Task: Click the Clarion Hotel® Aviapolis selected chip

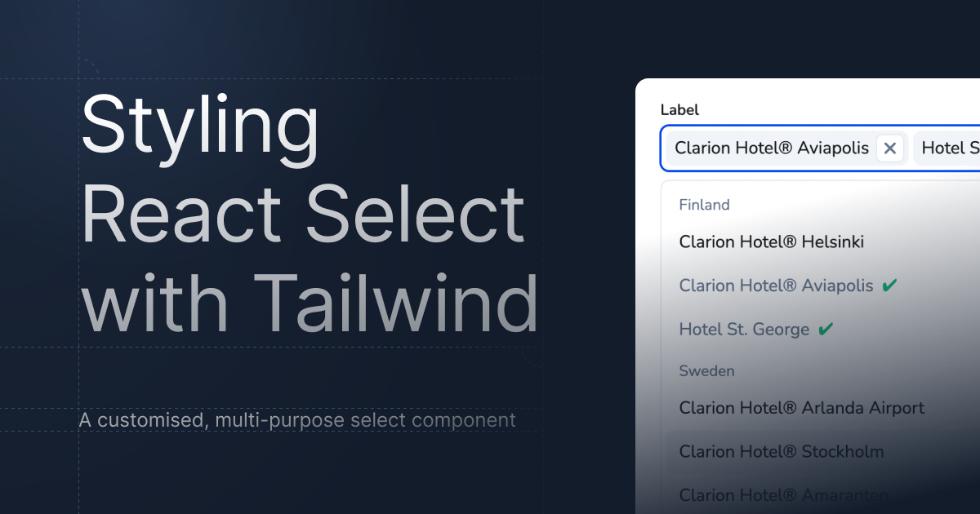Action: 772,148
